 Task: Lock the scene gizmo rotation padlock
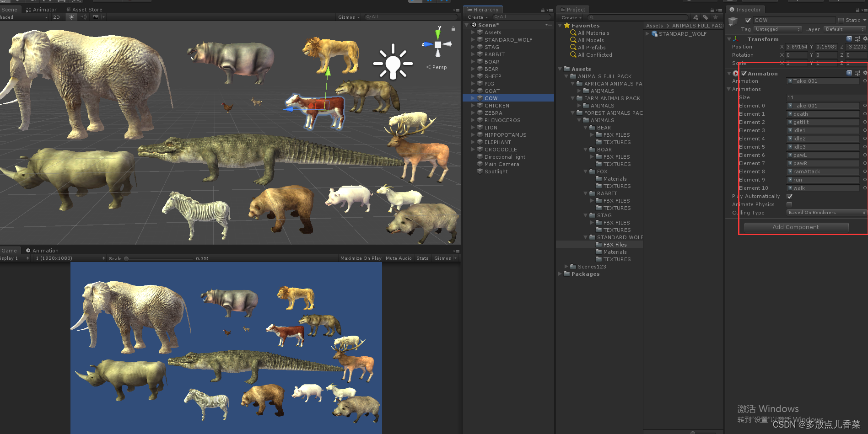click(453, 28)
